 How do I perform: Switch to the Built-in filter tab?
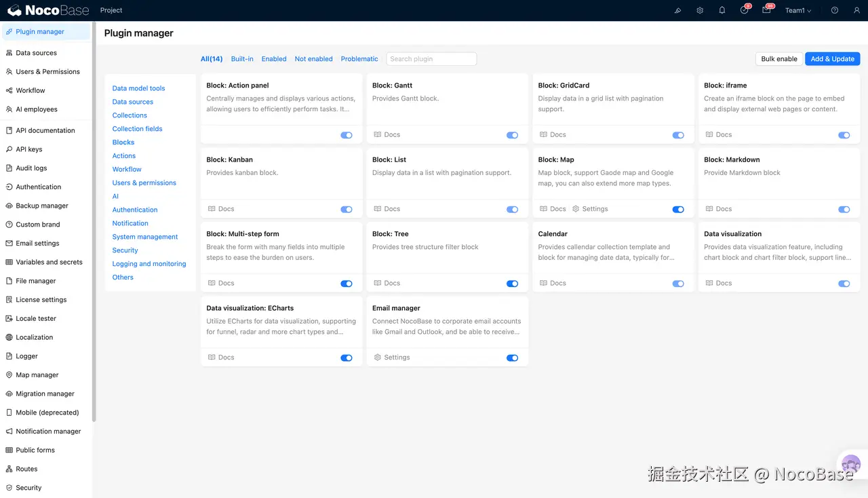click(242, 59)
